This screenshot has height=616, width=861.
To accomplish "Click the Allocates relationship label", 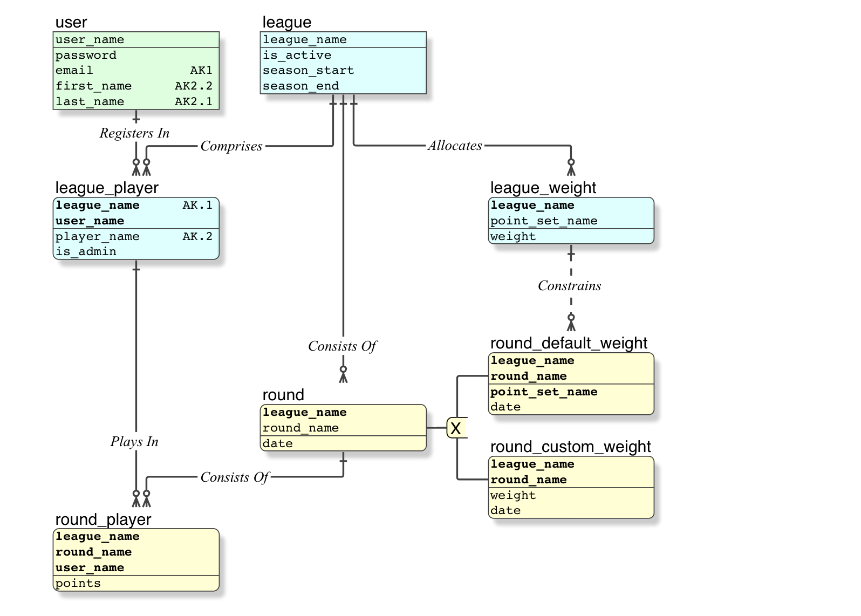I will [x=455, y=146].
